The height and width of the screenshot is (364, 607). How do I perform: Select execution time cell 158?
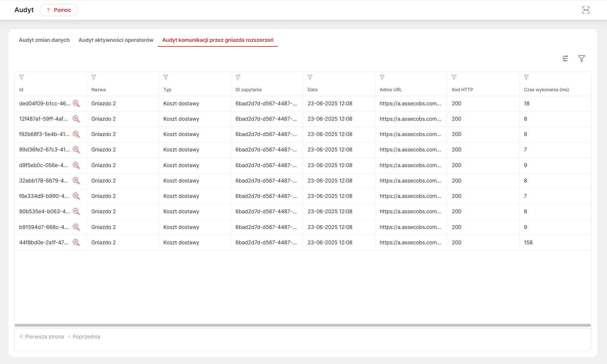[x=528, y=243]
